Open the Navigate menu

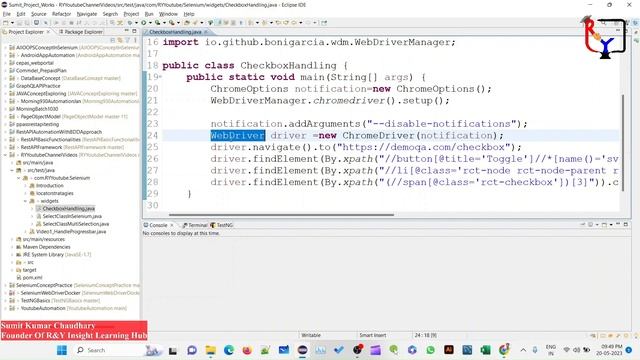[87, 14]
